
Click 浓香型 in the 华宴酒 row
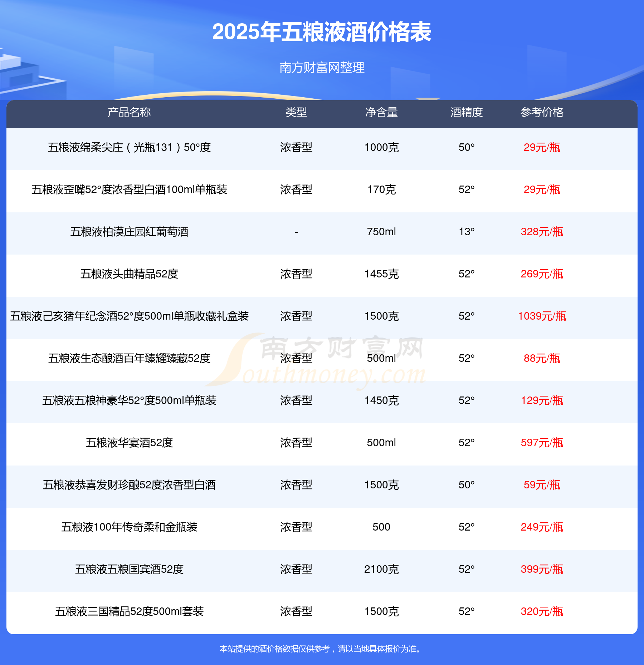pos(296,443)
